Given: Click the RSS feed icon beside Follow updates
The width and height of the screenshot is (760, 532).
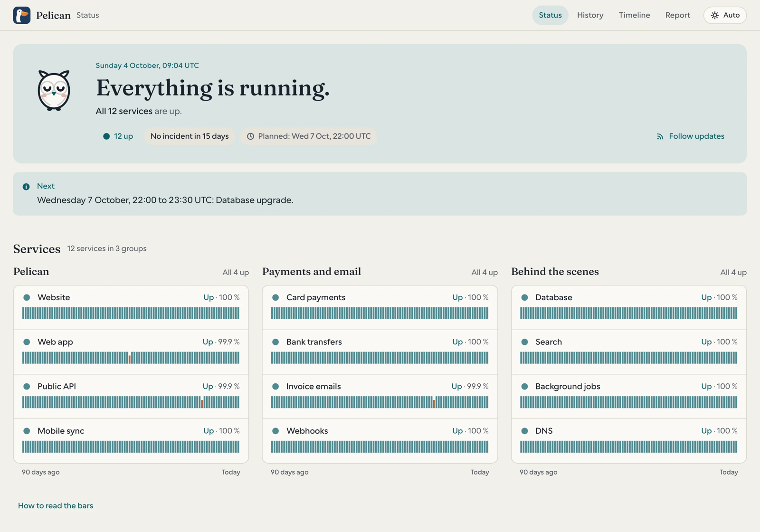Looking at the screenshot, I should point(660,136).
